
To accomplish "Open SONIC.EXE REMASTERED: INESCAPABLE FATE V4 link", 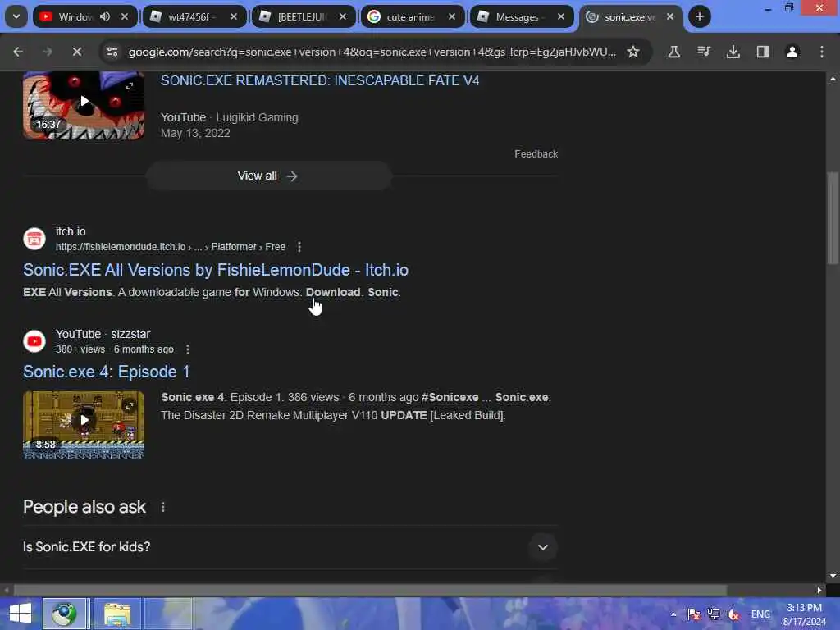I will pyautogui.click(x=320, y=81).
